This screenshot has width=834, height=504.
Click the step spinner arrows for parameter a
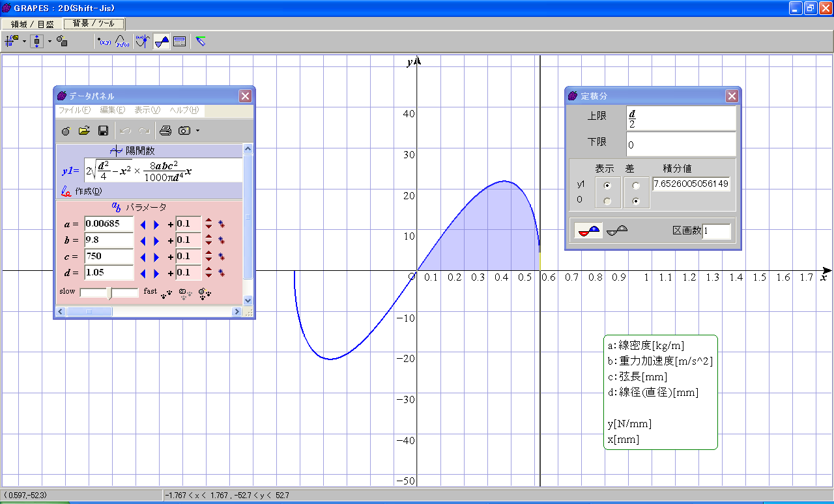pyautogui.click(x=208, y=224)
